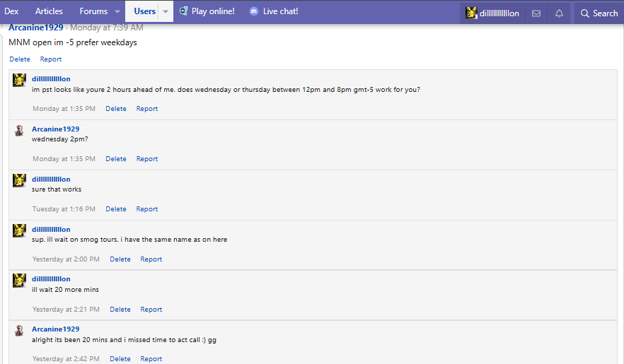Expand the Forums dropdown arrow
The image size is (624, 364).
pos(117,11)
